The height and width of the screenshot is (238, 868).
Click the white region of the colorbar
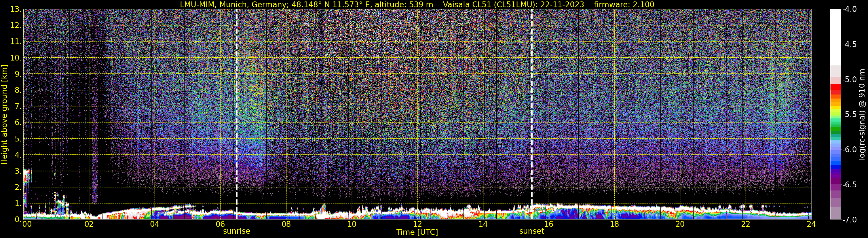pyautogui.click(x=836, y=37)
